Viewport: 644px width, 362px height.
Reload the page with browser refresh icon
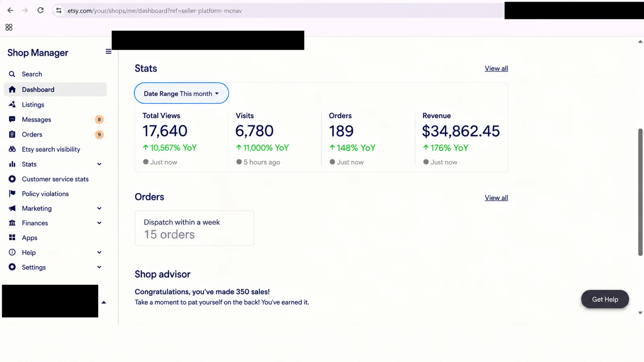(40, 10)
